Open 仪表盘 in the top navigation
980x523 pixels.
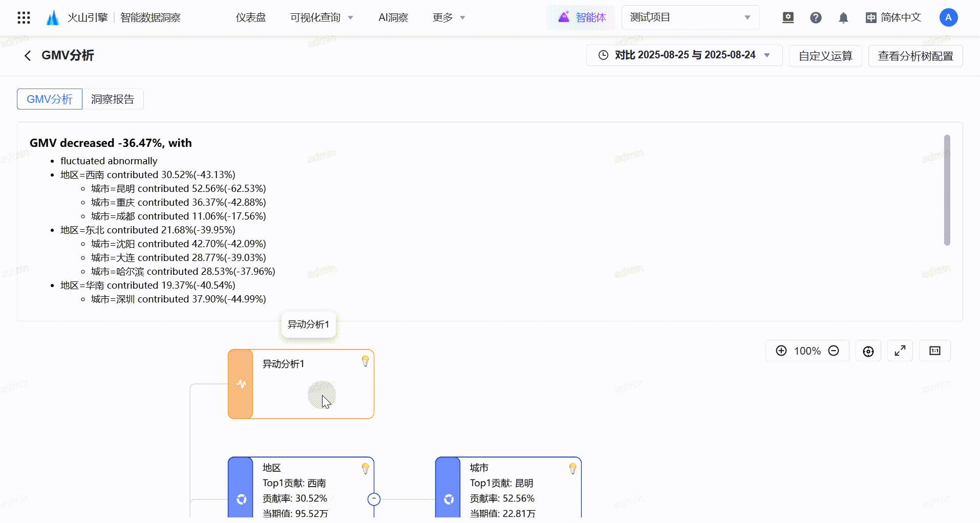tap(251, 17)
